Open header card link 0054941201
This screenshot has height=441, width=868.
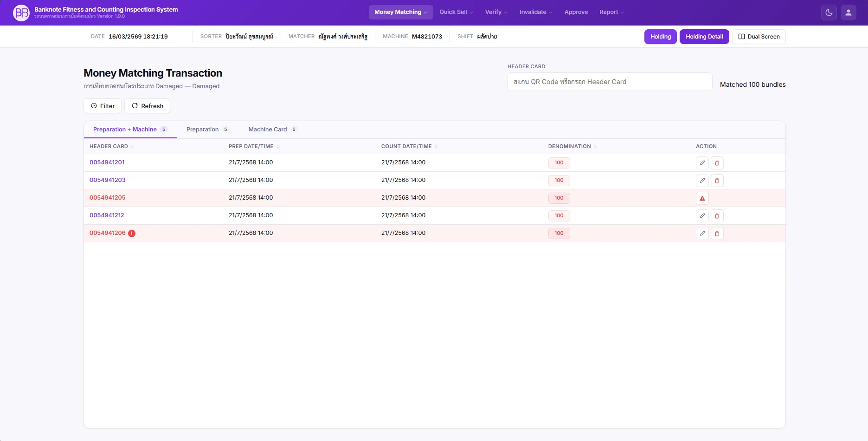(107, 162)
